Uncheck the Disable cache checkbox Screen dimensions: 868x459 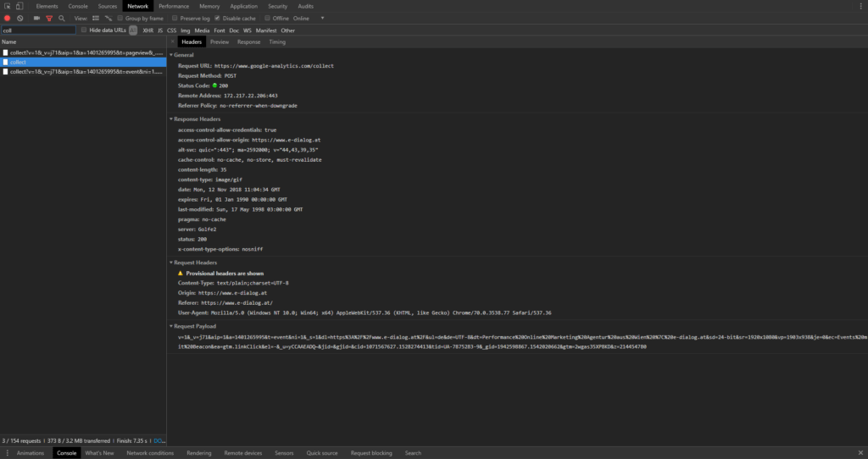click(217, 18)
